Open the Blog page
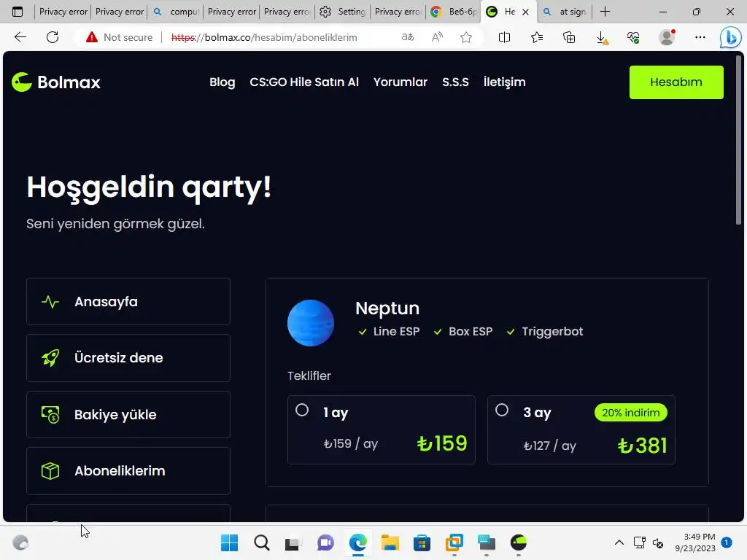Viewport: 747px width, 560px height. click(222, 82)
